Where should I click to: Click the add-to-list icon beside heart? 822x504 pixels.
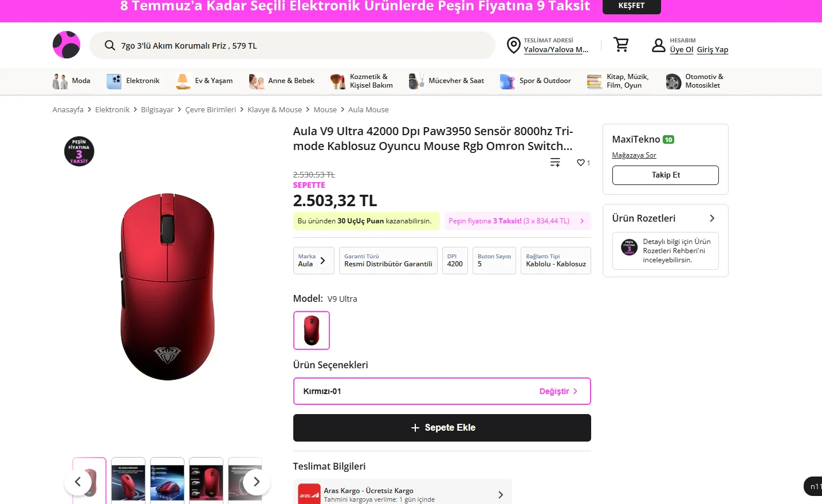click(555, 163)
